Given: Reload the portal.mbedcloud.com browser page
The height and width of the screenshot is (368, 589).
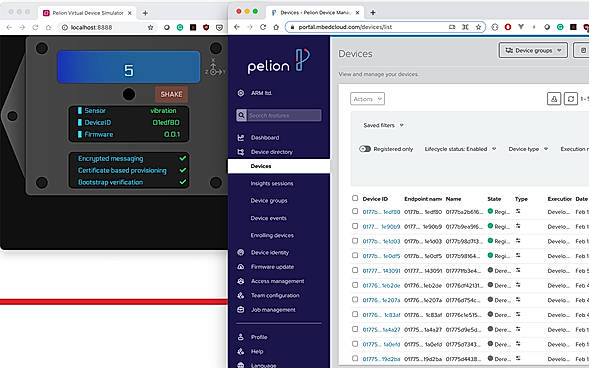Looking at the screenshot, I should coord(263,27).
